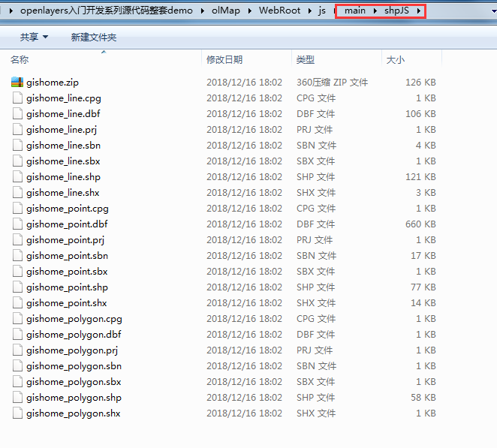Click the 360压缩 ZIP 文件 type cell
Image resolution: width=497 pixels, height=448 pixels.
(332, 83)
